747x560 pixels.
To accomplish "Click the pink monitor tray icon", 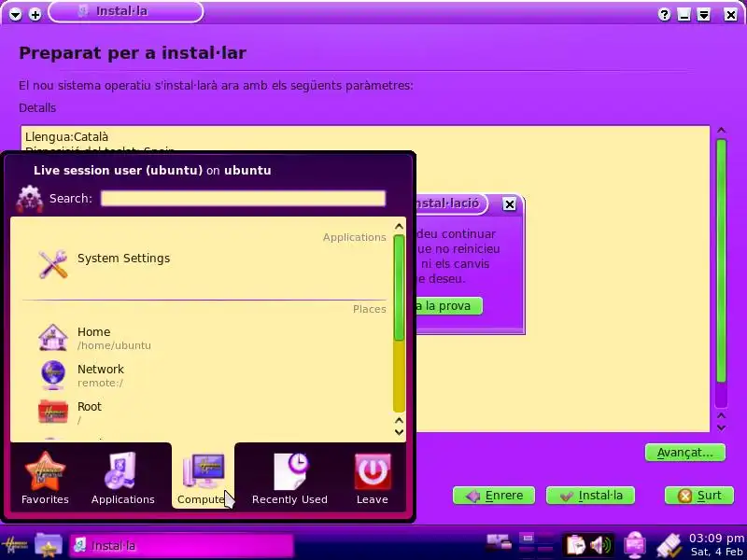I will (635, 545).
